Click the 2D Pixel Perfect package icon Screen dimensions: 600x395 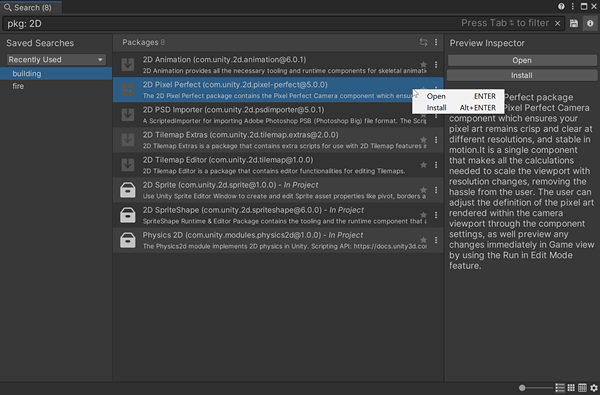tap(128, 90)
